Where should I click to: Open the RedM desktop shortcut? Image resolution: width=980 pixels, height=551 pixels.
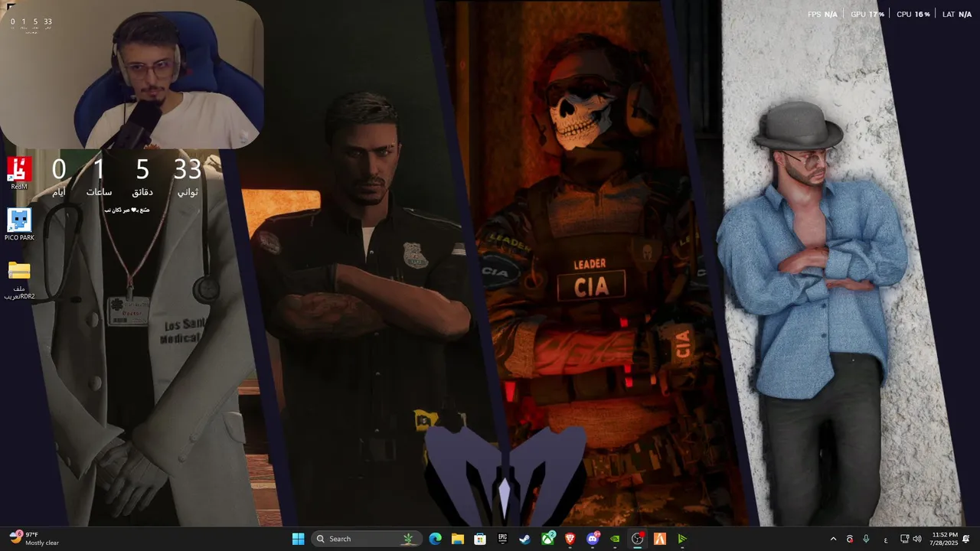click(19, 174)
